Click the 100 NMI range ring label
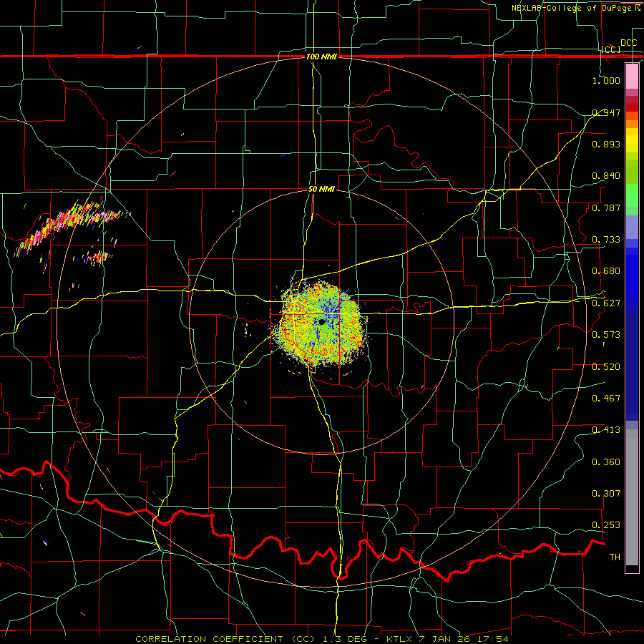This screenshot has height=644, width=644. coord(321,57)
